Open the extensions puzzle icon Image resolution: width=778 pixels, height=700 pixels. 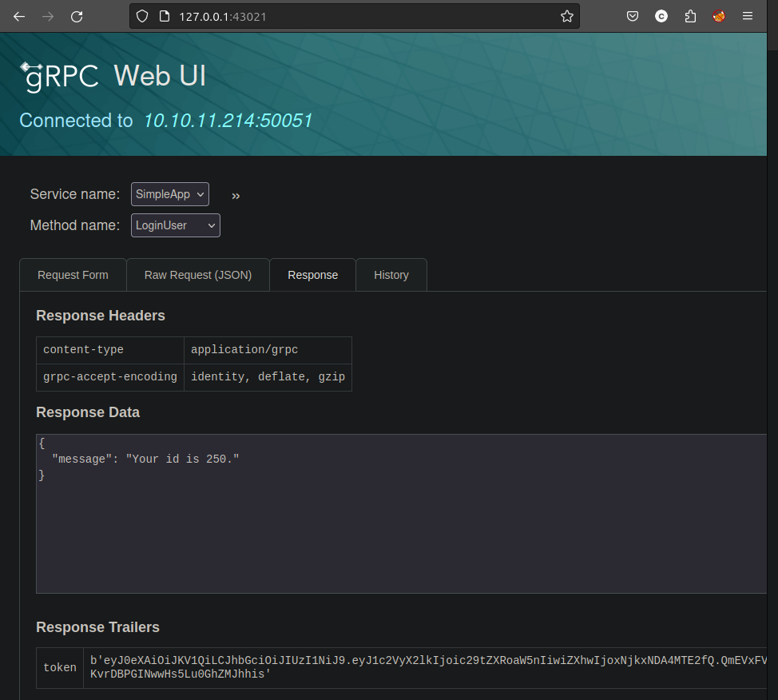pos(690,16)
